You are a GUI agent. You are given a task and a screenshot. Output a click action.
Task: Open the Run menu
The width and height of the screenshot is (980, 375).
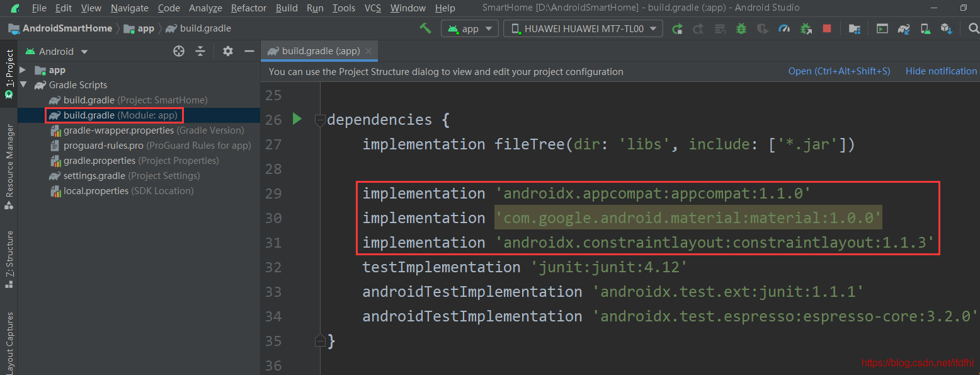coord(315,8)
